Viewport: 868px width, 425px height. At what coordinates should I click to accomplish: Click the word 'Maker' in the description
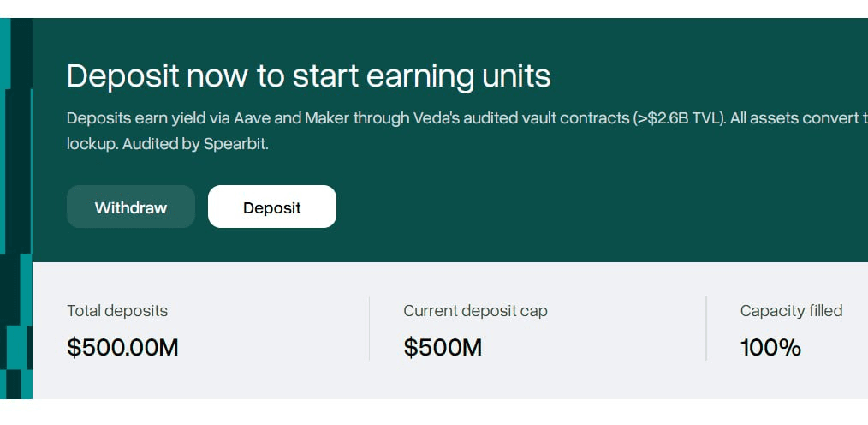327,118
